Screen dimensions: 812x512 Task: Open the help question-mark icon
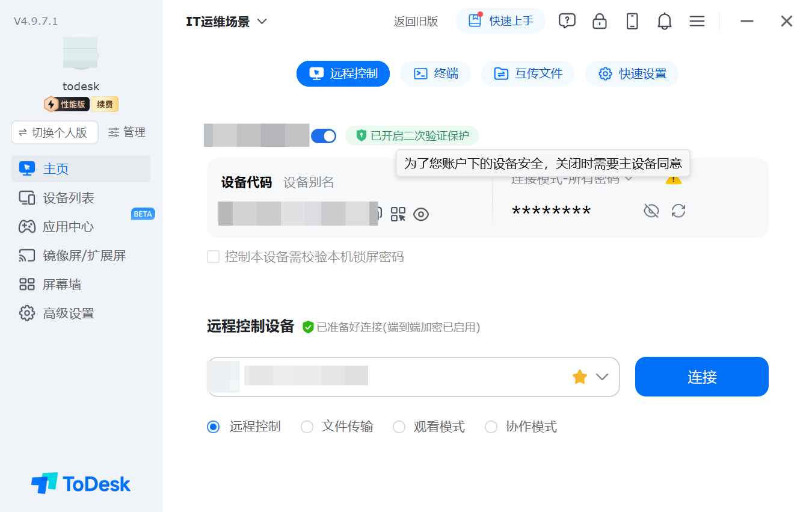point(567,21)
